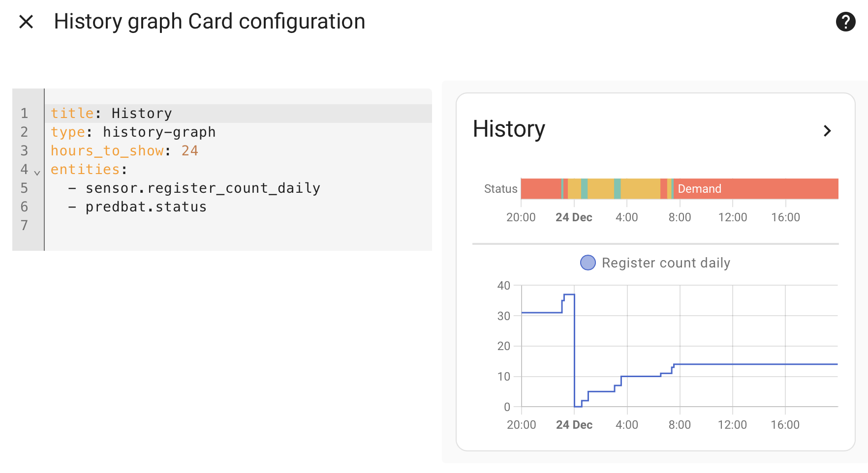The image size is (868, 473).
Task: Toggle the Register count daily legend label
Action: 666,263
